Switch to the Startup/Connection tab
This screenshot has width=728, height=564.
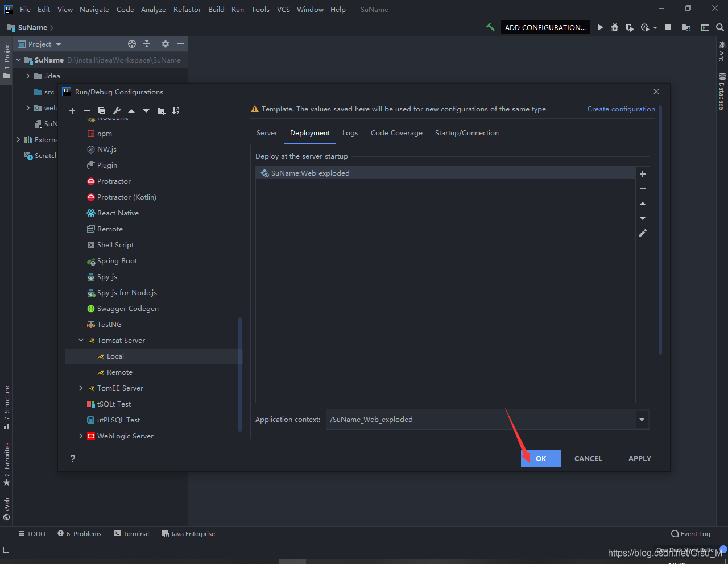coord(467,133)
